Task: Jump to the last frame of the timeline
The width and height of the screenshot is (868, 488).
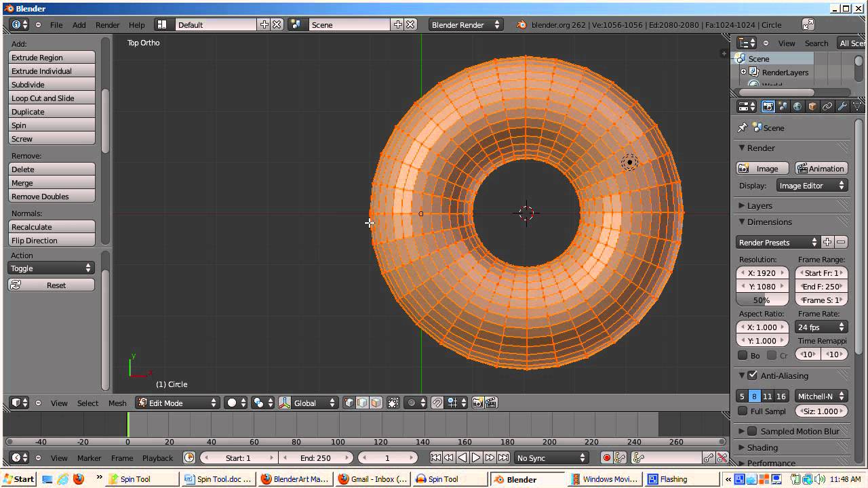Action: coord(504,457)
